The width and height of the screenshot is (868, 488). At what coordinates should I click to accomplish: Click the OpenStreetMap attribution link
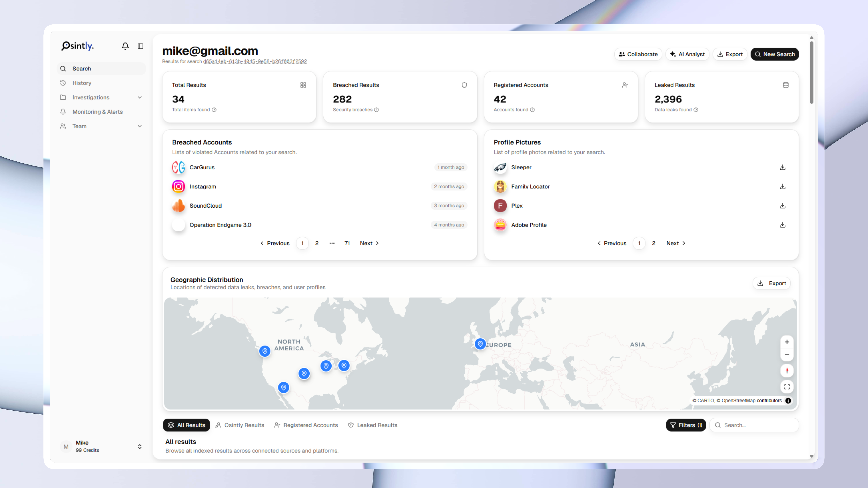(x=738, y=401)
